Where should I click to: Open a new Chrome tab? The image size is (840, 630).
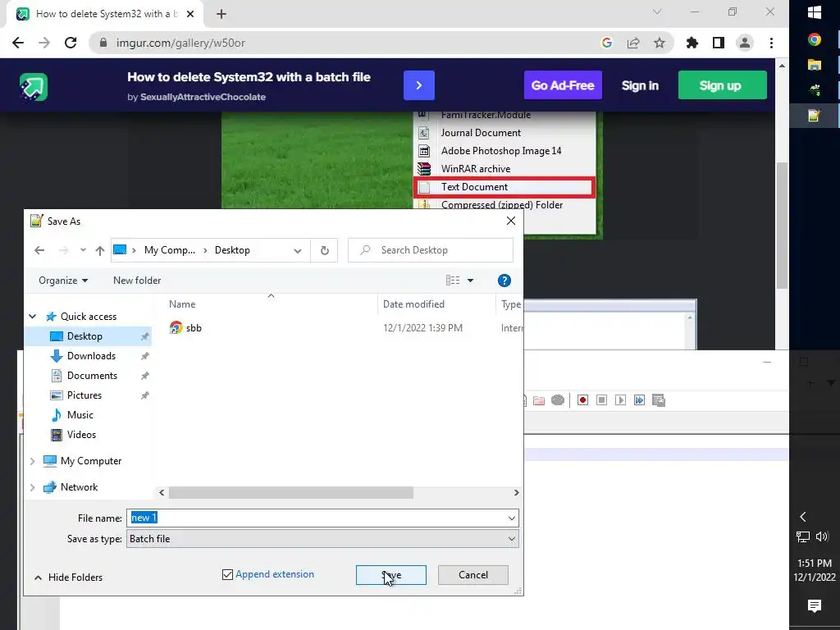click(x=221, y=14)
